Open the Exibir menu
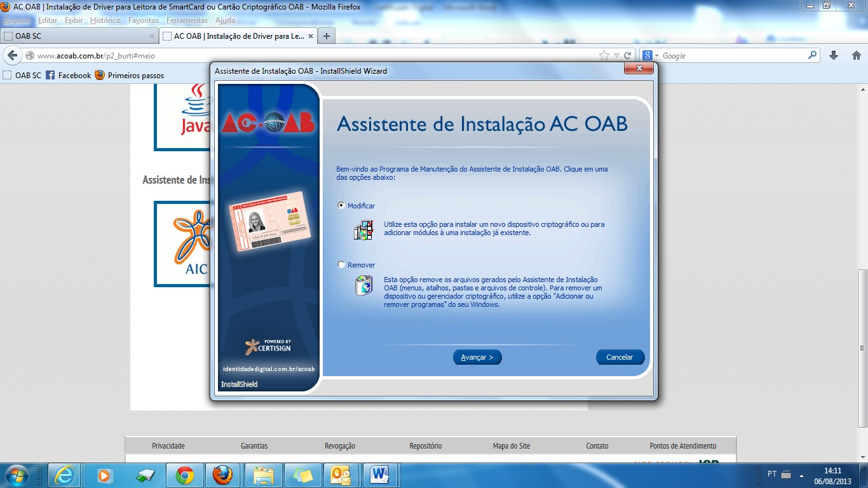Viewport: 868px width, 488px height. [x=74, y=20]
